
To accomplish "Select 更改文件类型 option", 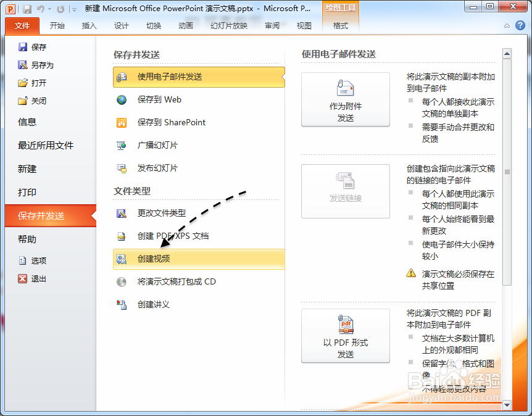I will [199, 213].
